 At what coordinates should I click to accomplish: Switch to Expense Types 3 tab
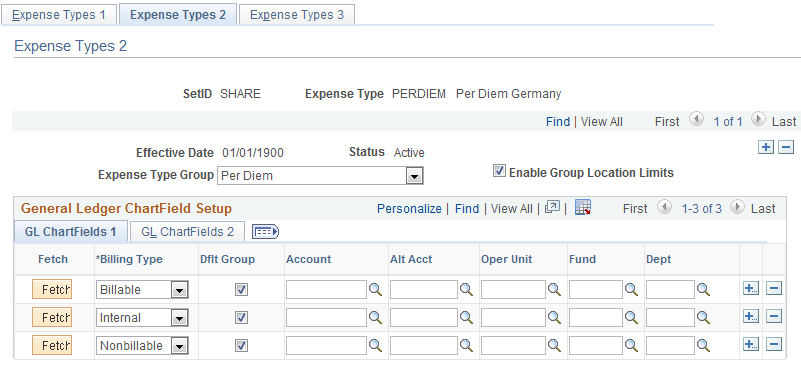pos(297,14)
